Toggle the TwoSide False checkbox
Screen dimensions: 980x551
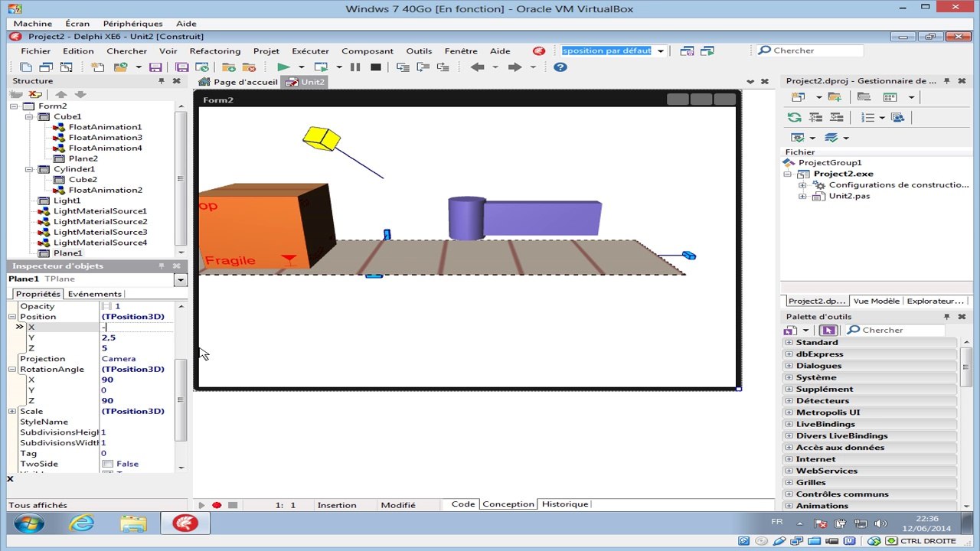coord(108,464)
